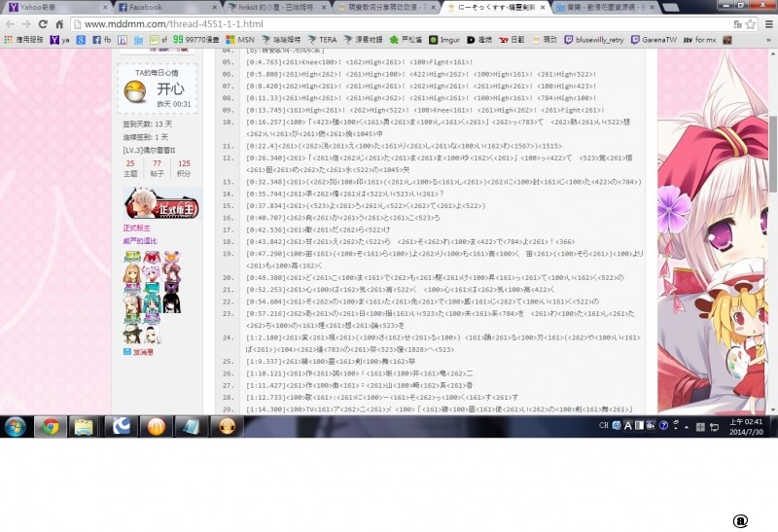Show more bookmarks with the overflow chevron
The width and height of the screenshot is (778, 532).
point(768,40)
